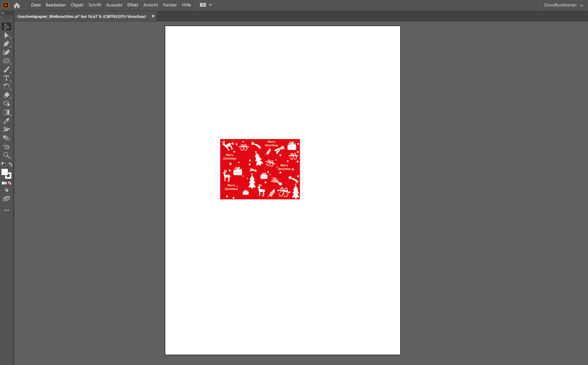Screen dimensions: 588x365
Task: Switch to Geschenkpapier_Weihnachten.ai document tab
Action: [82, 16]
